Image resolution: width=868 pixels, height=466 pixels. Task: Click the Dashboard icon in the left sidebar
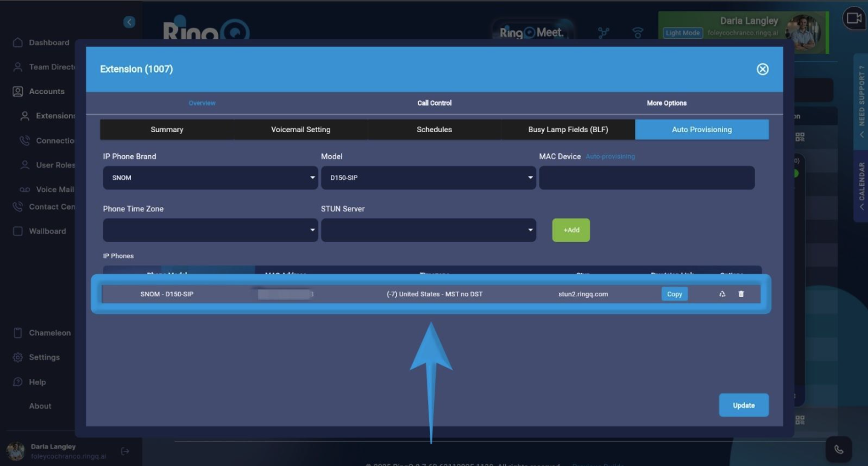coord(18,42)
